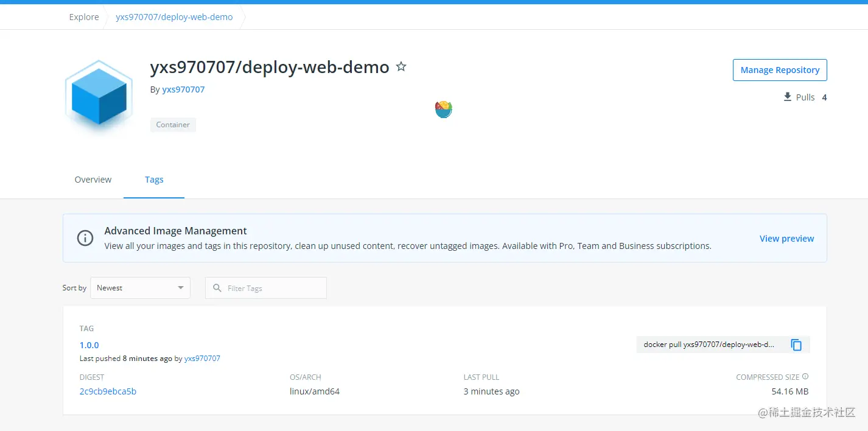The image size is (868, 431).
Task: Click the 'View all your images and tags' description
Action: [x=408, y=246]
